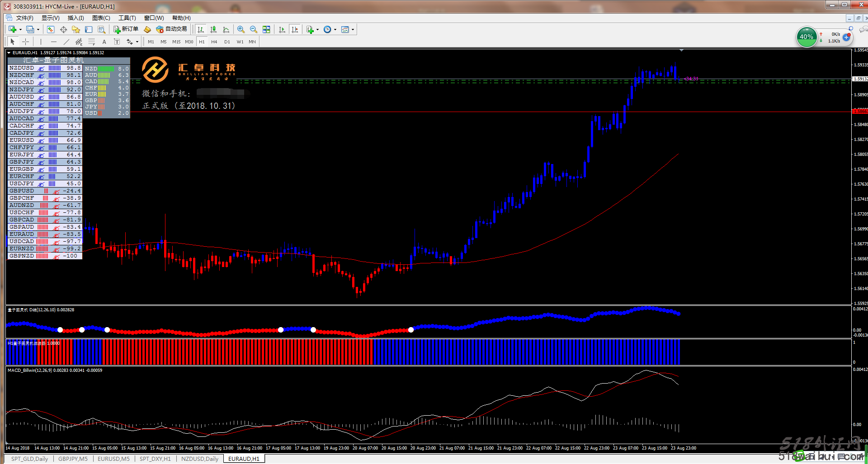Switch to the SPT_GLD,Daily chart tab
This screenshot has height=464, width=868.
(x=30, y=459)
